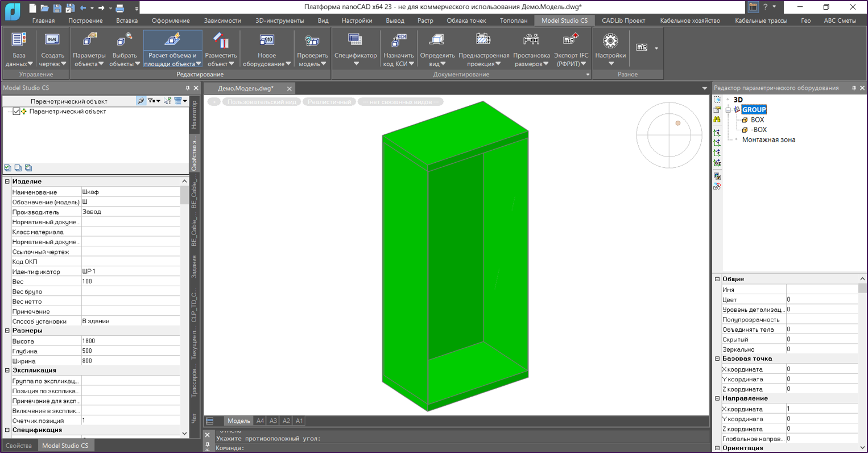Click the print icon in quick access toolbar
The image size is (868, 453).
tap(119, 8)
